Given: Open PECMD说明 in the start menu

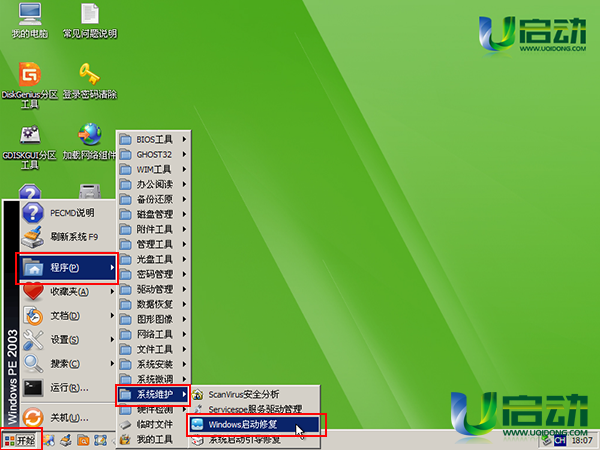Looking at the screenshot, I should [68, 213].
